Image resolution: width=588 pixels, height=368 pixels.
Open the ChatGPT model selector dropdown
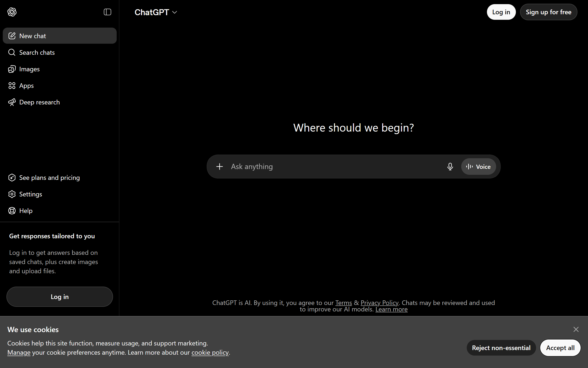156,12
